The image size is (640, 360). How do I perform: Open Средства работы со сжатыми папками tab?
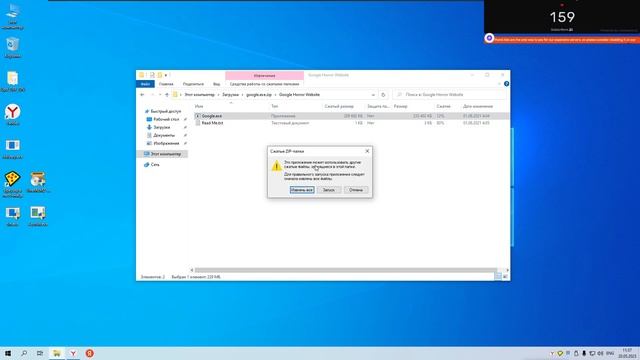point(264,84)
